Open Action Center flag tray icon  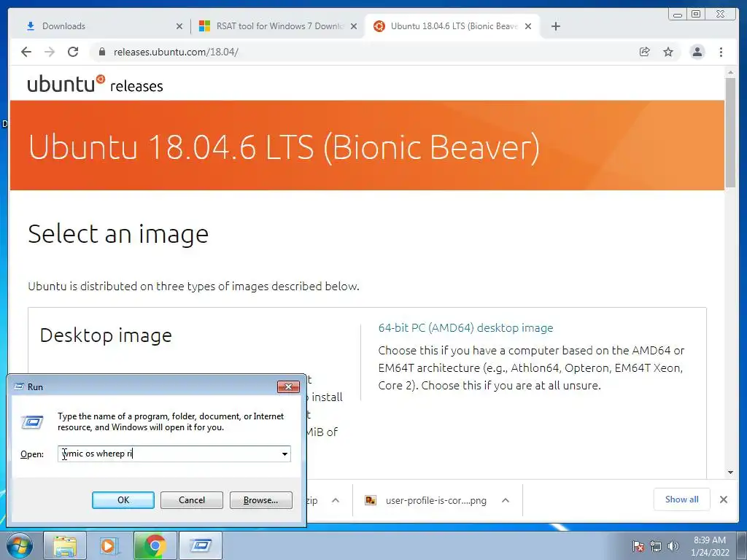(638, 546)
